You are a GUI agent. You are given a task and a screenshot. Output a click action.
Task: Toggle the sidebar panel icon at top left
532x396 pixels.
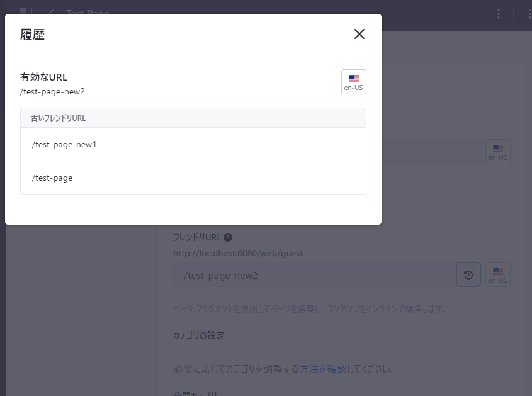point(26,12)
